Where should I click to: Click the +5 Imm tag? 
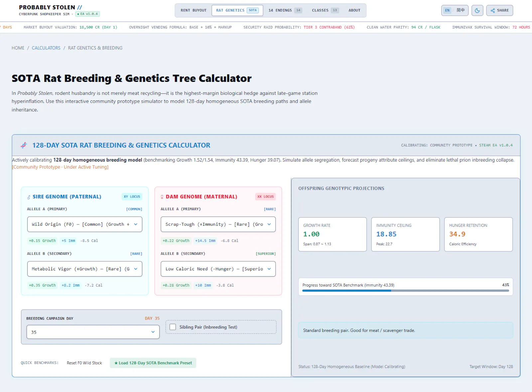pyautogui.click(x=68, y=241)
